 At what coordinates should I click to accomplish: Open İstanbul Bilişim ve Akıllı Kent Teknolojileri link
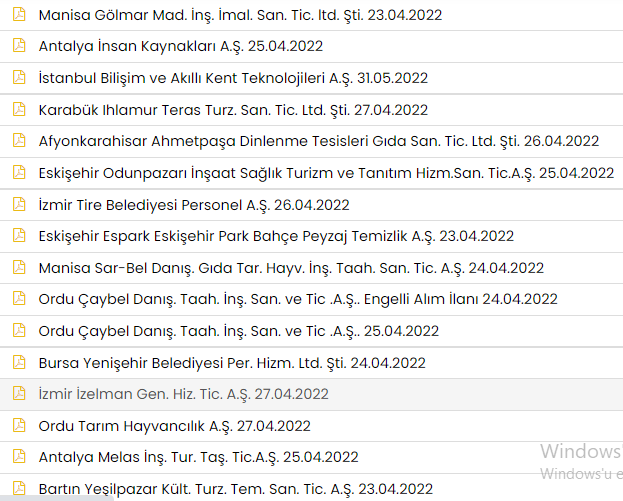click(x=233, y=78)
